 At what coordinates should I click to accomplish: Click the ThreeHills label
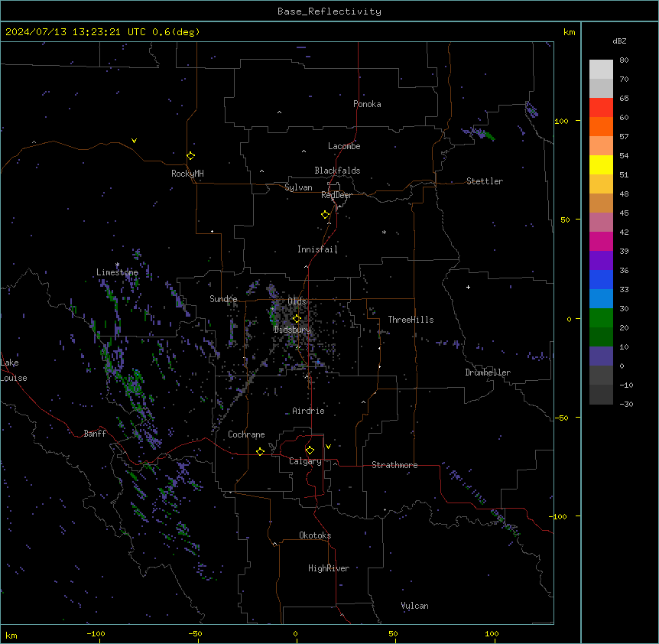[x=411, y=320]
